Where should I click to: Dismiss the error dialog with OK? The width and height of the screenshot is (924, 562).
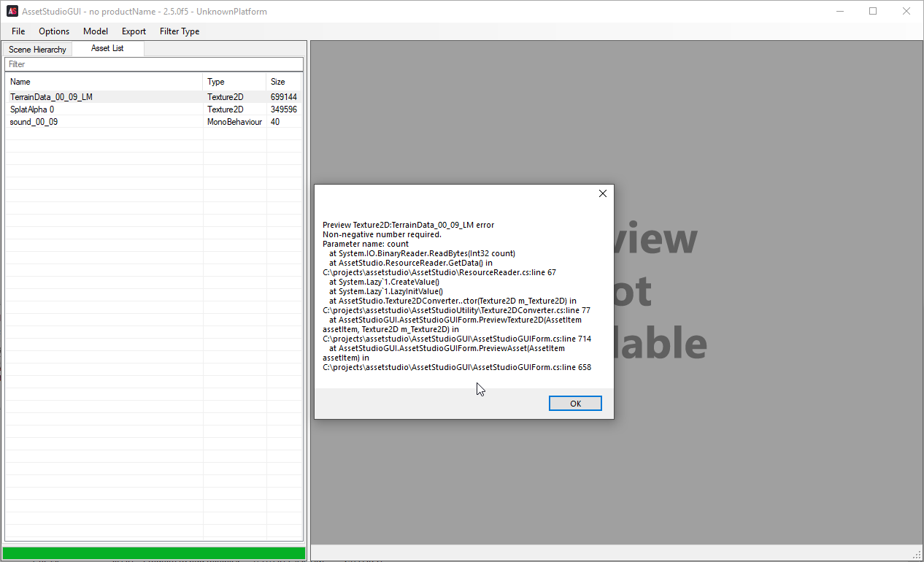tap(575, 403)
